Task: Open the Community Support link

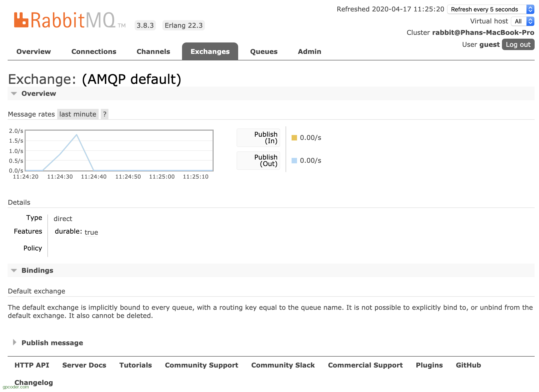Action: point(202,365)
